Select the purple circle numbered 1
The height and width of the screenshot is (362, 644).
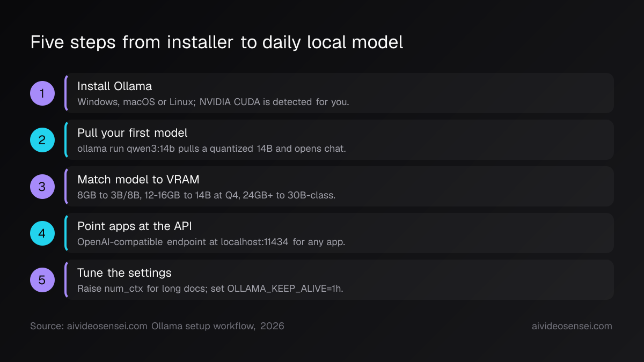coord(42,93)
